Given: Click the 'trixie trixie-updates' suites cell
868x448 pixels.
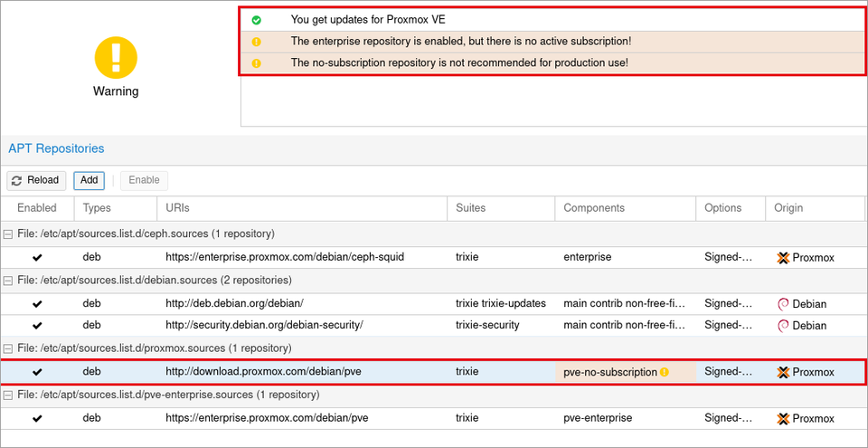Looking at the screenshot, I should pos(501,304).
